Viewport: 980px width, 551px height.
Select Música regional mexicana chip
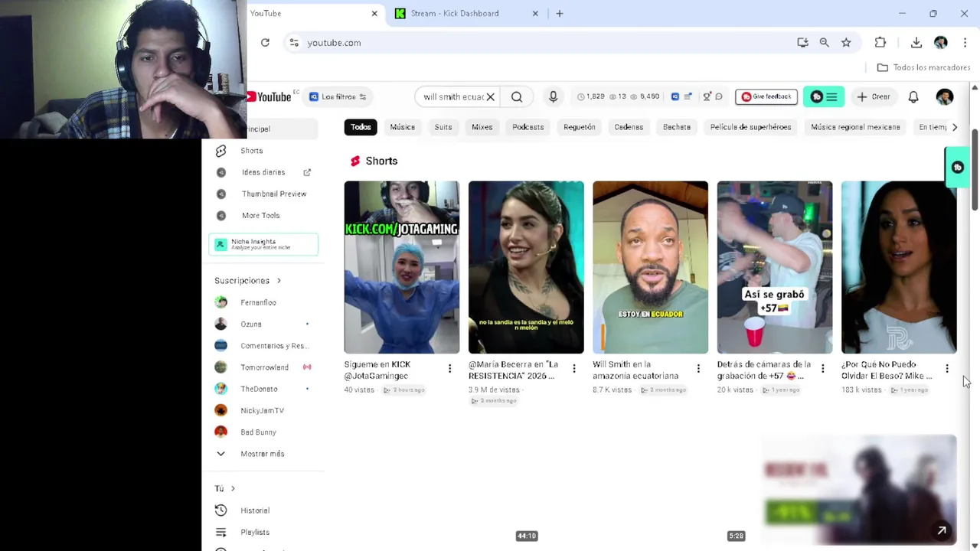coord(855,127)
